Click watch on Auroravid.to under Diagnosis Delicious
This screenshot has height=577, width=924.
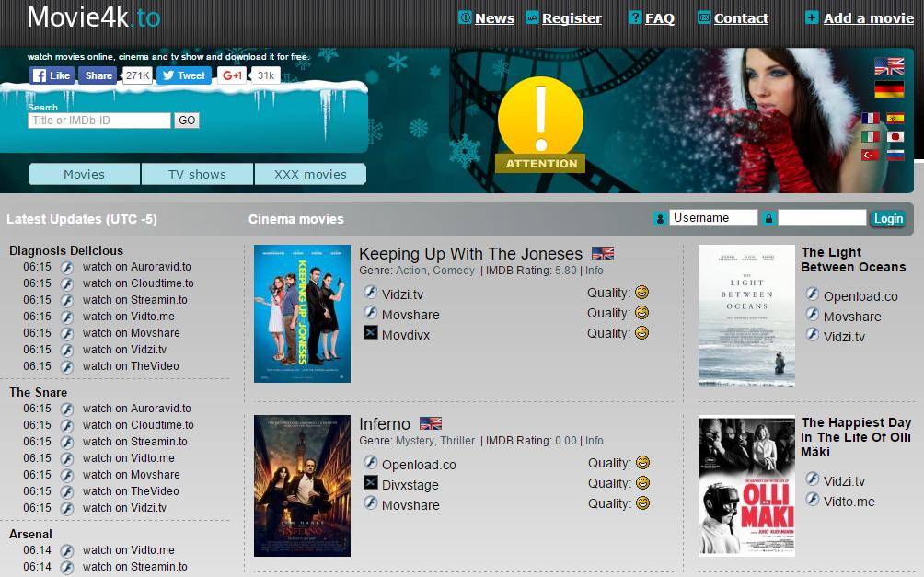coord(137,266)
